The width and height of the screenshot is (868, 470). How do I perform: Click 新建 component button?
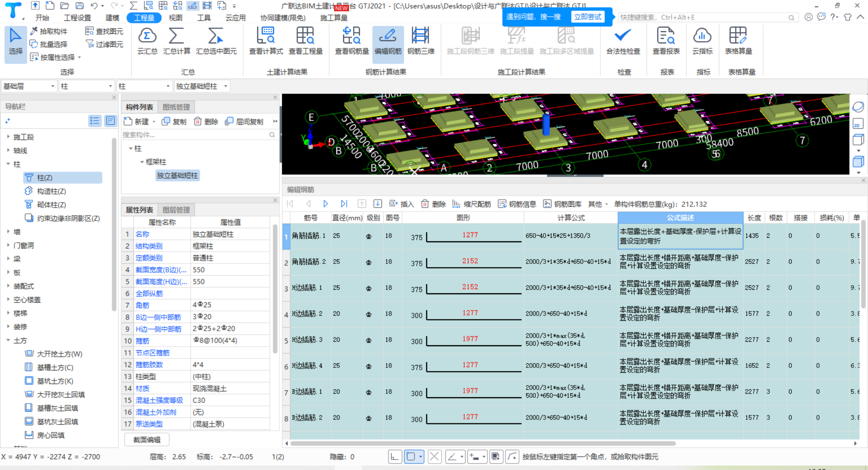(x=137, y=122)
